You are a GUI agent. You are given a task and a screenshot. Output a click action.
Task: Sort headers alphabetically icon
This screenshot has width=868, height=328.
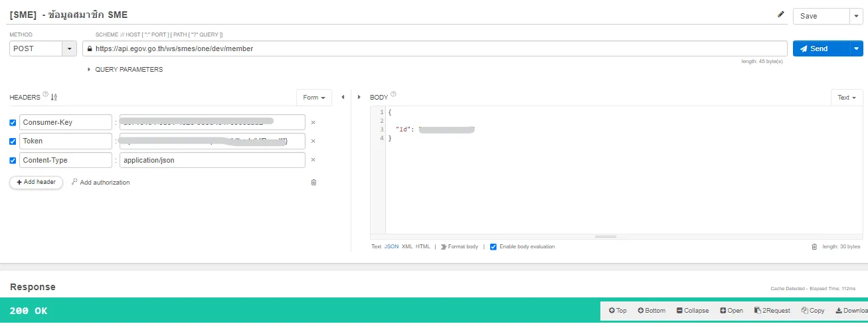click(54, 97)
